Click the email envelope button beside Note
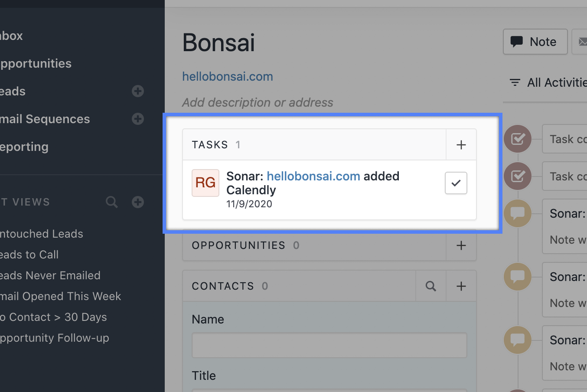The height and width of the screenshot is (392, 587). 581,42
